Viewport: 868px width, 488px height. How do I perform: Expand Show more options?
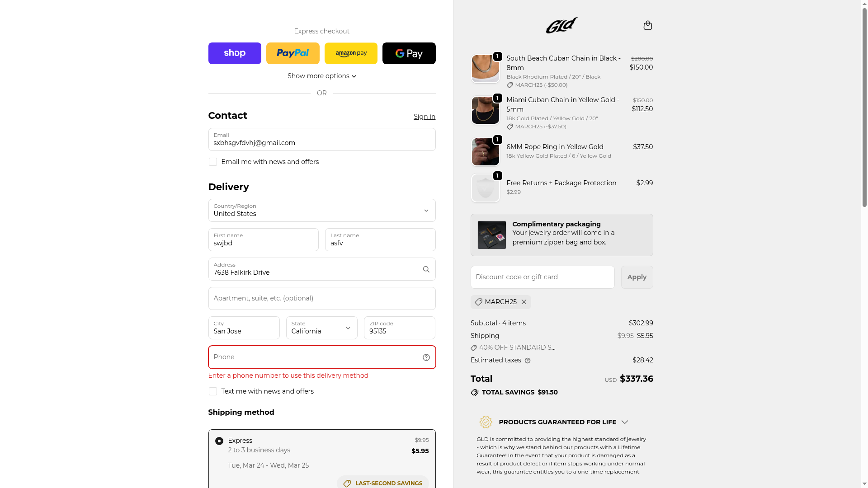(x=321, y=76)
